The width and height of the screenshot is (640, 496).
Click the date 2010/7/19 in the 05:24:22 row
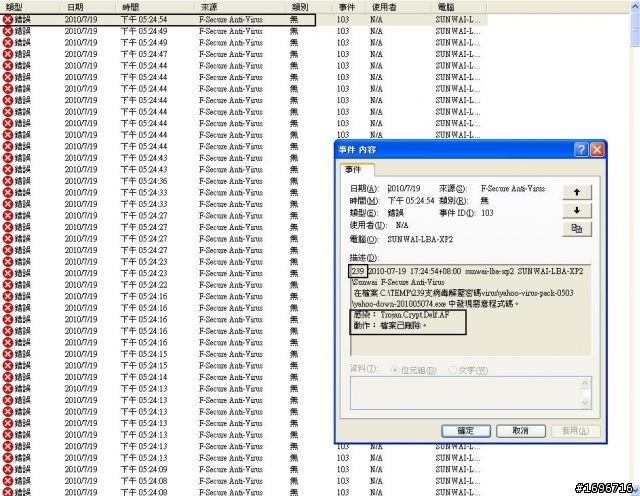(x=81, y=285)
